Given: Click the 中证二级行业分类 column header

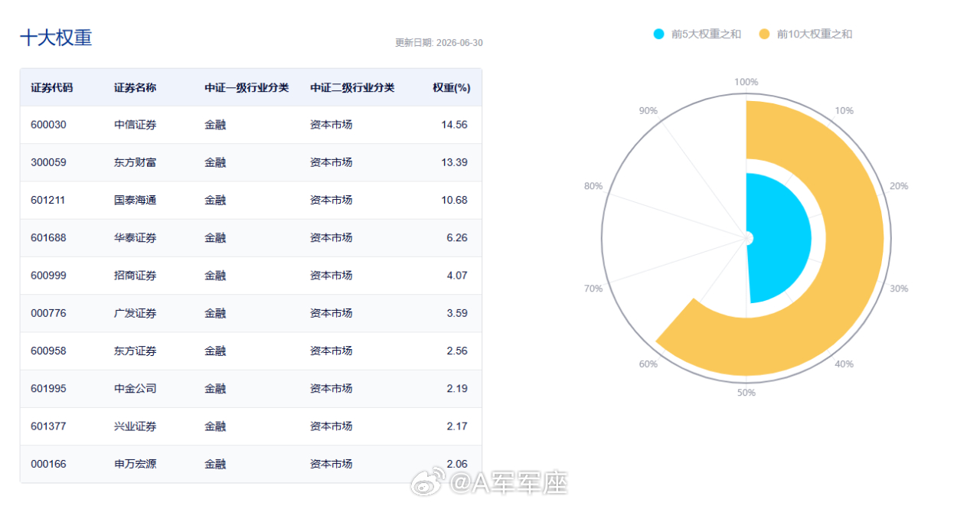Looking at the screenshot, I should (x=352, y=87).
